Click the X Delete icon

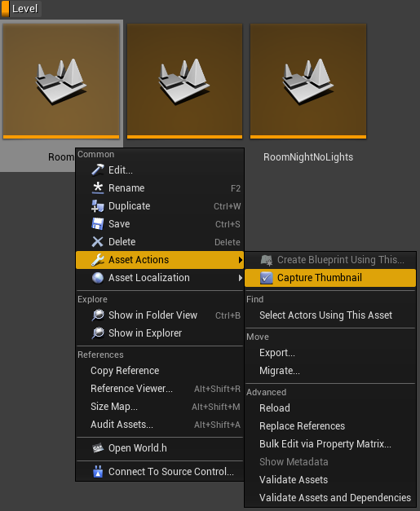tap(98, 242)
